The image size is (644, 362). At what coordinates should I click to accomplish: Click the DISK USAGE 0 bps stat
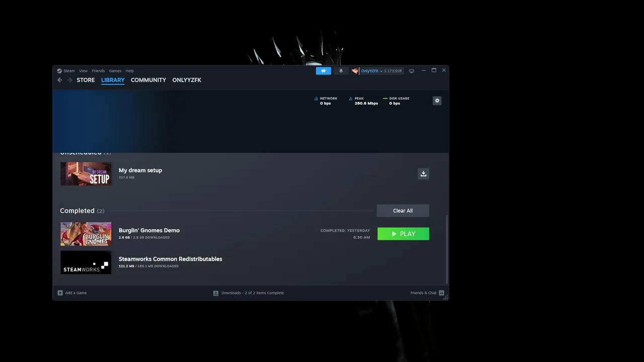[x=396, y=101]
